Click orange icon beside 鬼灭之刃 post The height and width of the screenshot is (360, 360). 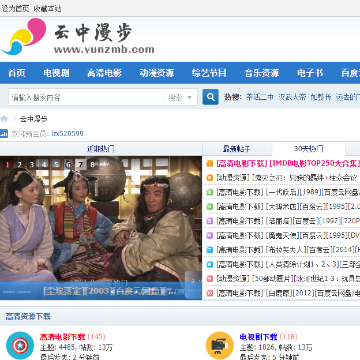pyautogui.click(x=210, y=178)
